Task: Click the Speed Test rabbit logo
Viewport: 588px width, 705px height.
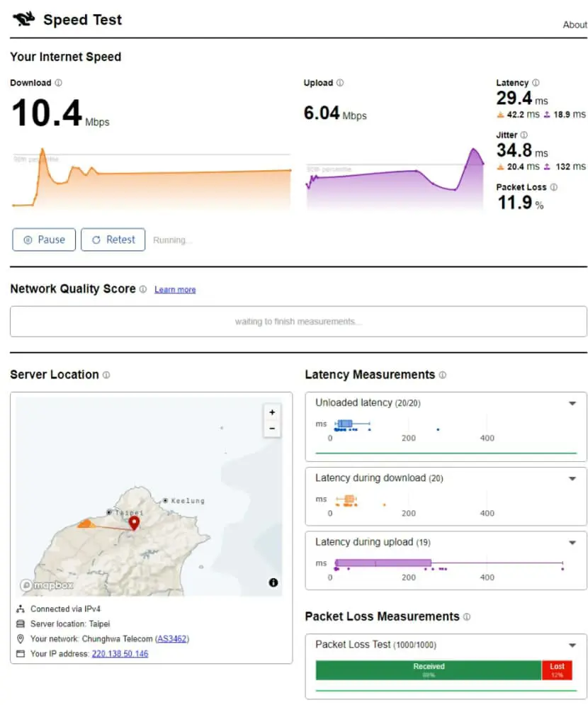Action: point(24,19)
